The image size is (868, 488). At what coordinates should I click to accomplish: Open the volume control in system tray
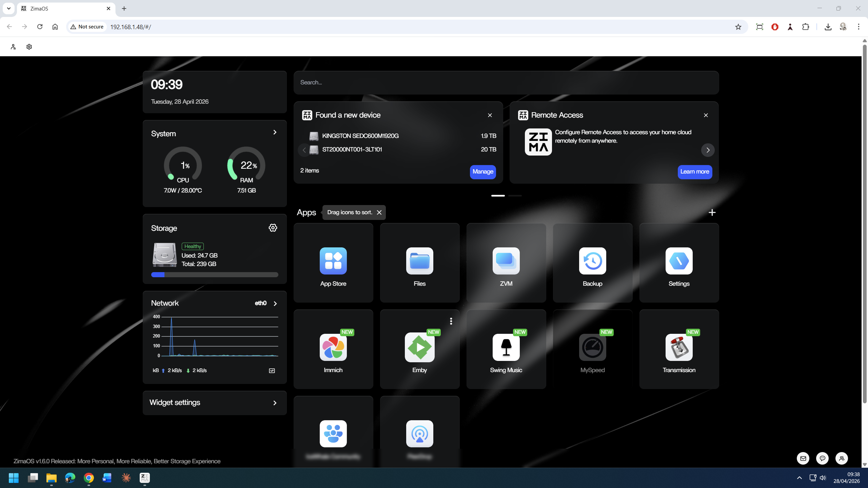823,478
